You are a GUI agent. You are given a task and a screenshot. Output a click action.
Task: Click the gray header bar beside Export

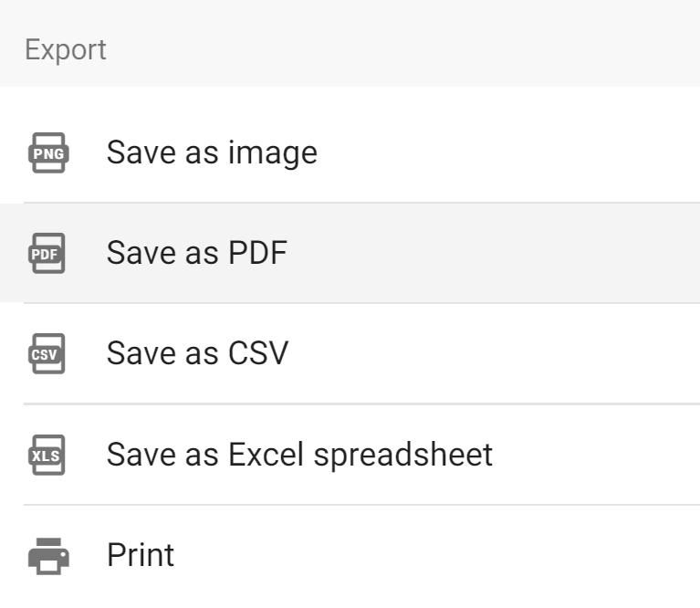pos(402,45)
